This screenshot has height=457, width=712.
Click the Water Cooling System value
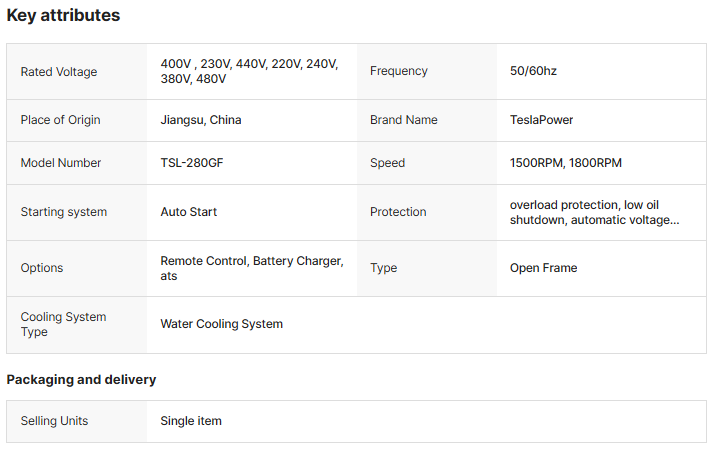(222, 324)
